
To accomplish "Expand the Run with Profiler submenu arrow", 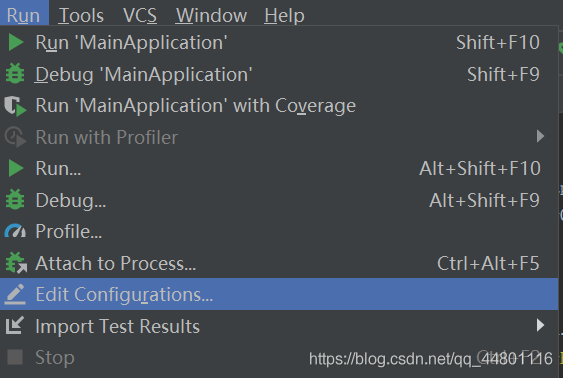I will [x=540, y=136].
